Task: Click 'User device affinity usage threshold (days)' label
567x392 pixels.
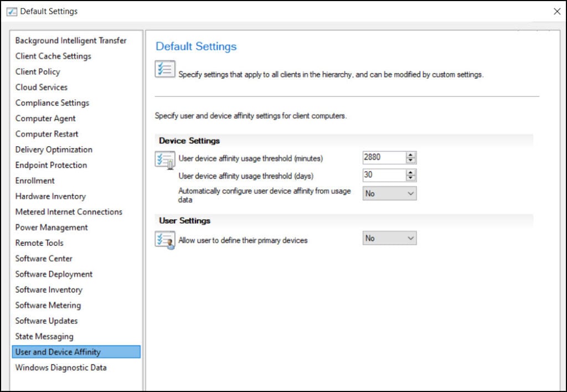Action: (x=246, y=176)
